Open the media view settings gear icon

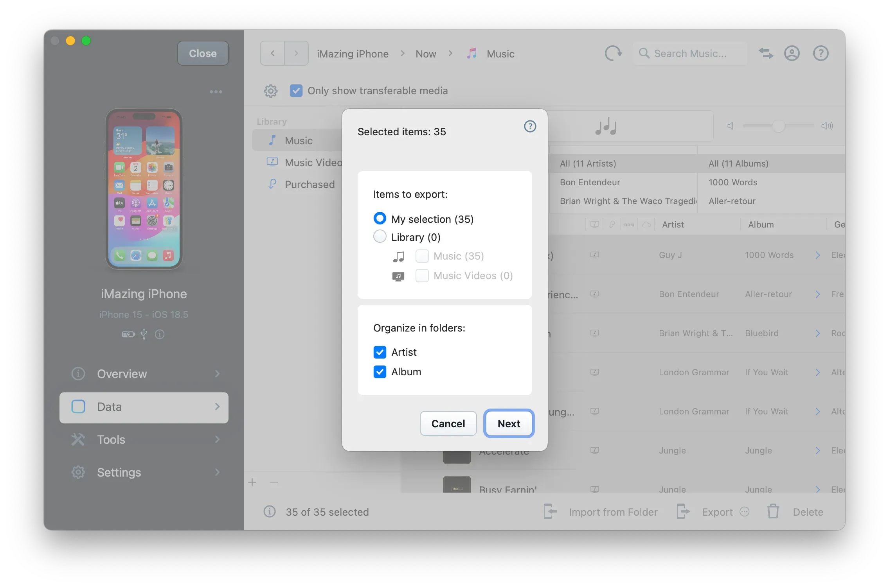270,91
